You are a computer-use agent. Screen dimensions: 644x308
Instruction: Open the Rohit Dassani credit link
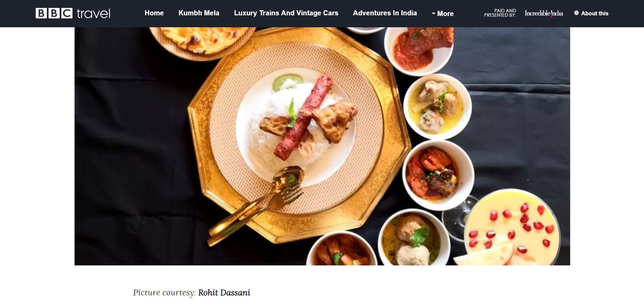tap(224, 293)
